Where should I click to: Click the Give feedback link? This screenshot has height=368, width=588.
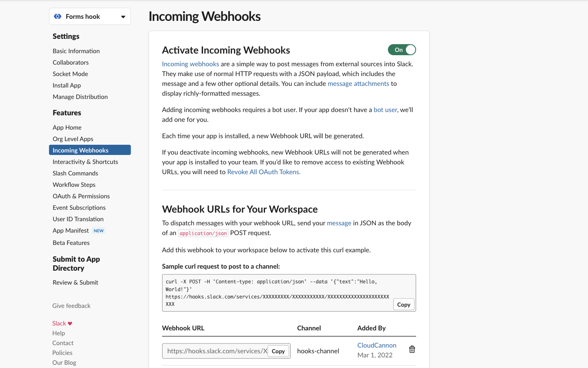point(71,305)
